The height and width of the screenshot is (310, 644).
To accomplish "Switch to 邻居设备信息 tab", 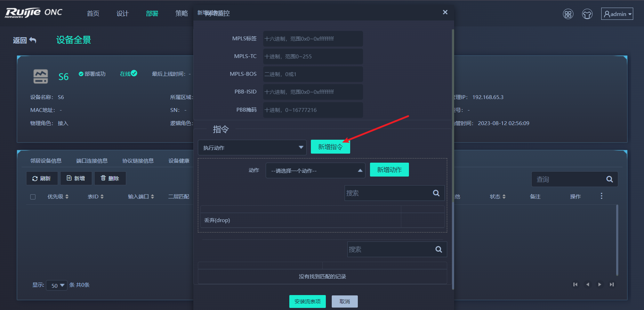I will [46, 161].
